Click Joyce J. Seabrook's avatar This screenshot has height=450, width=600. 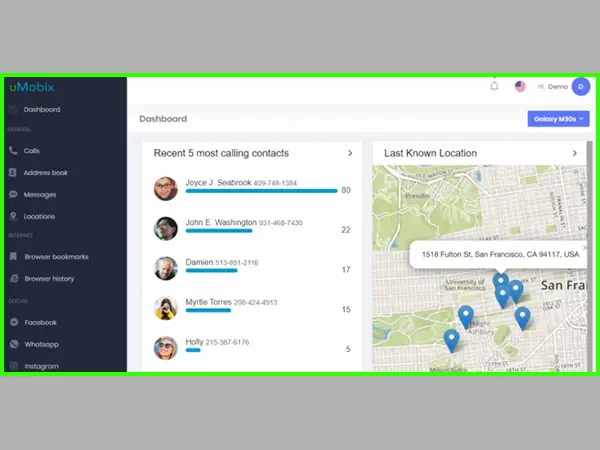(x=166, y=188)
